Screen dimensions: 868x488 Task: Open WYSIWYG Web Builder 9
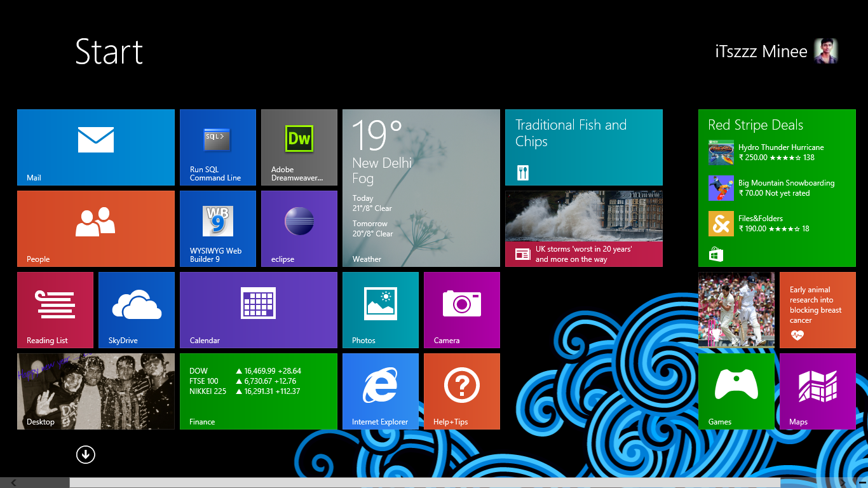[x=218, y=229]
